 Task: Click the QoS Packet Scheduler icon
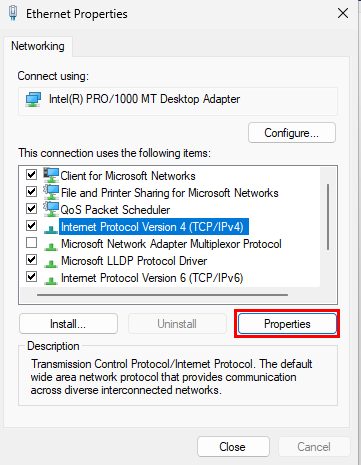(x=51, y=209)
